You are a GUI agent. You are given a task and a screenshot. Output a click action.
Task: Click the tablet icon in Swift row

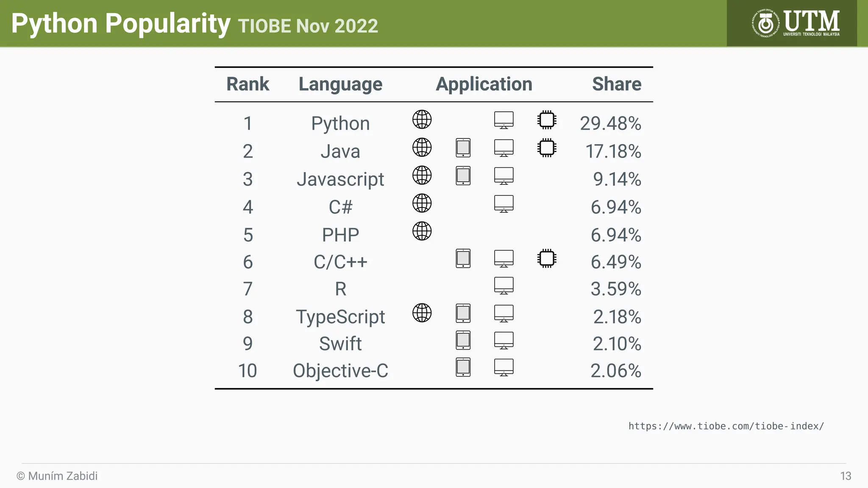click(x=463, y=340)
